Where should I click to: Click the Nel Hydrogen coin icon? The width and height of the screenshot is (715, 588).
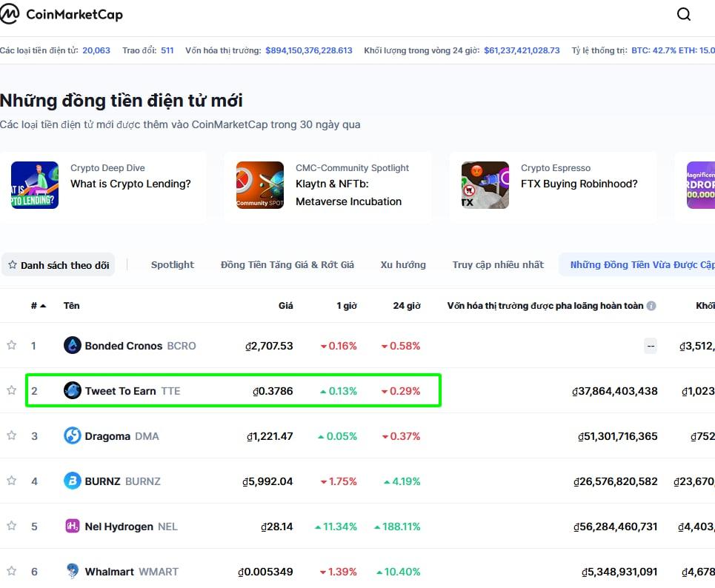pos(73,526)
